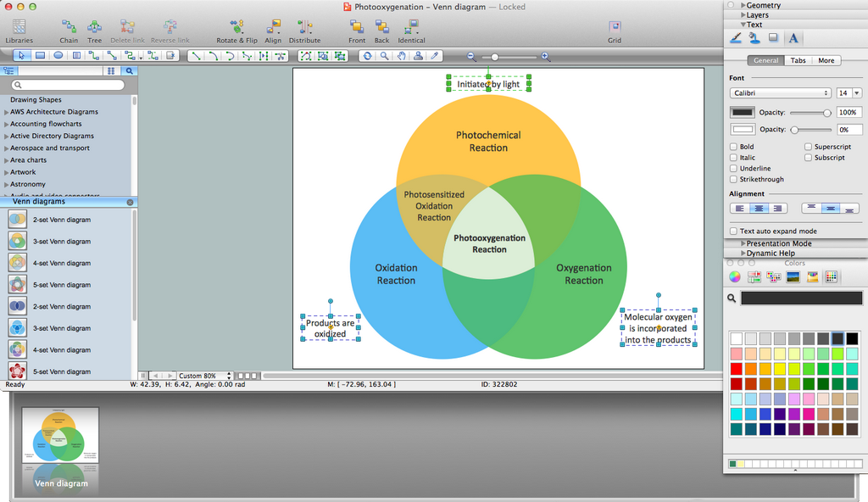Expand AWS Architecture Diagrams library
Viewport: 868px width, 502px height.
pos(7,112)
